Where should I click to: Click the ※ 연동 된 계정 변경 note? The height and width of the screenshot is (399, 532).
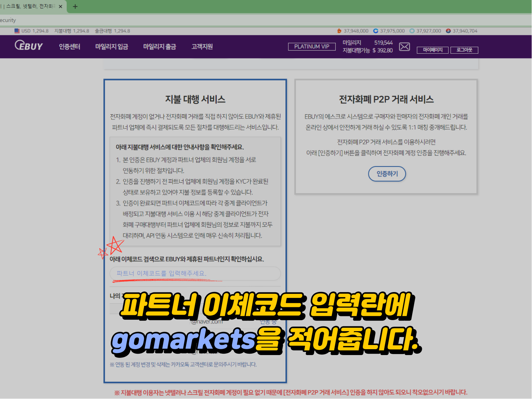point(183,364)
